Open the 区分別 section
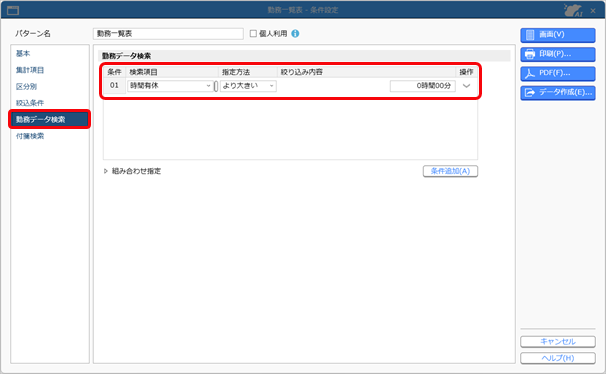Viewport: 606px width, 374px height. [x=26, y=87]
